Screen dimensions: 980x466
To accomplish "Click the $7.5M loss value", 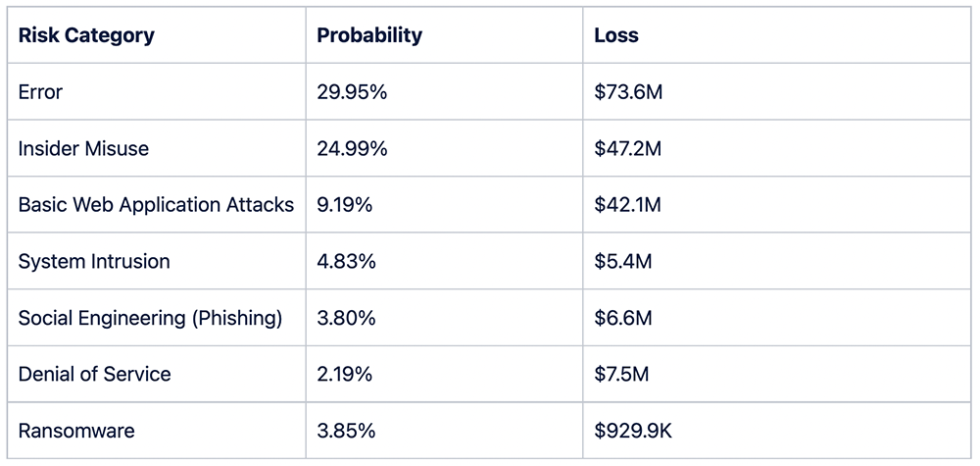I will [x=622, y=374].
